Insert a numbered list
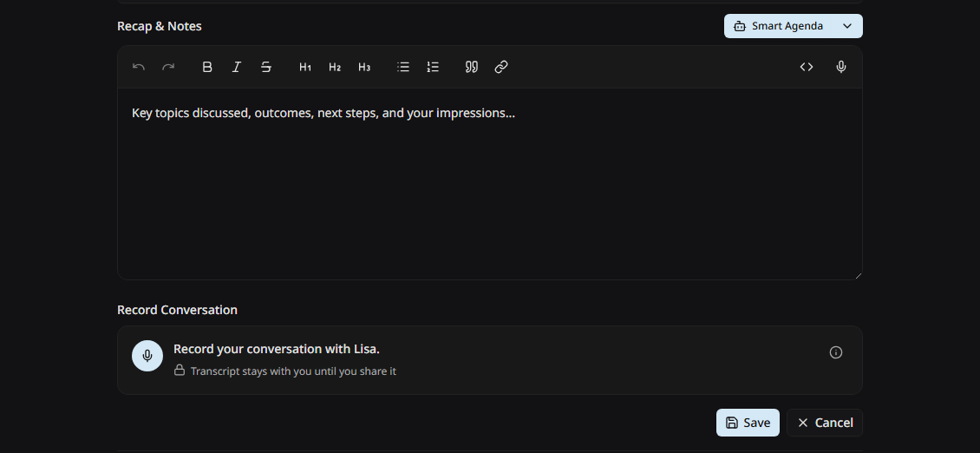980x453 pixels. click(x=433, y=67)
